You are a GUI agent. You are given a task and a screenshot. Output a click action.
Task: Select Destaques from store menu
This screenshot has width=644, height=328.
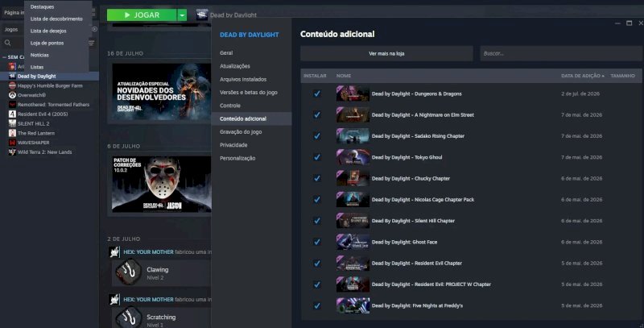[42, 6]
